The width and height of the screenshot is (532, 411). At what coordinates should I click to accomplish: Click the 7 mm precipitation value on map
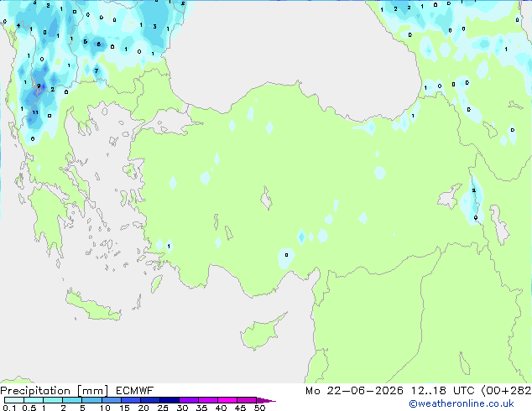pyautogui.click(x=96, y=70)
